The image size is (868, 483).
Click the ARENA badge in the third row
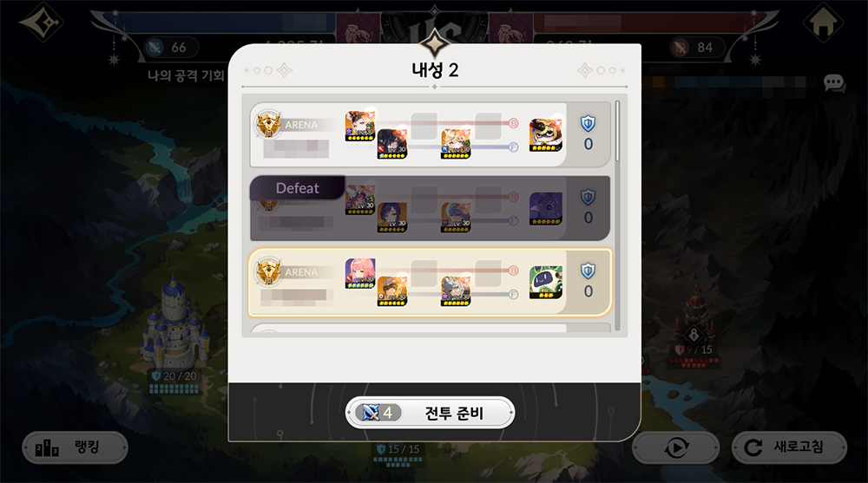pyautogui.click(x=268, y=271)
